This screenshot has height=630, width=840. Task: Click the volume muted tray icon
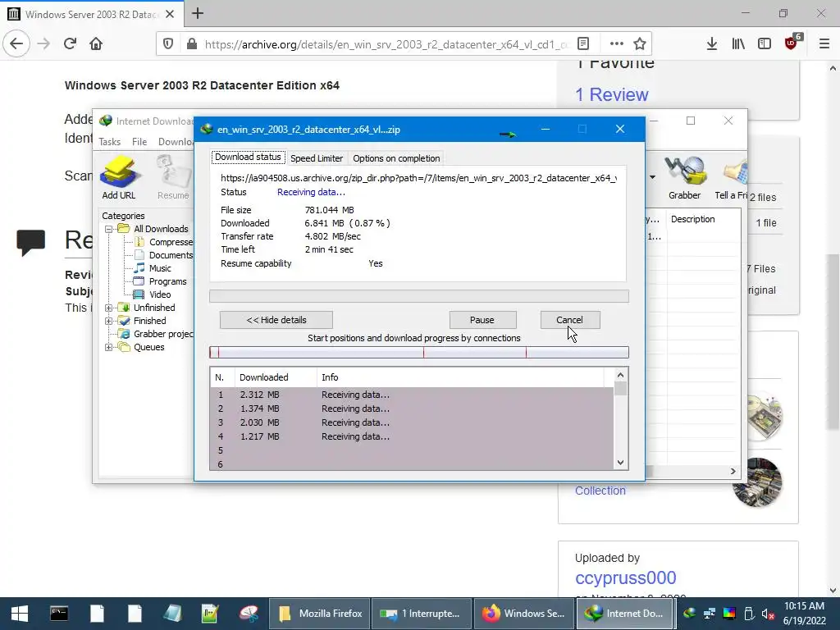768,614
